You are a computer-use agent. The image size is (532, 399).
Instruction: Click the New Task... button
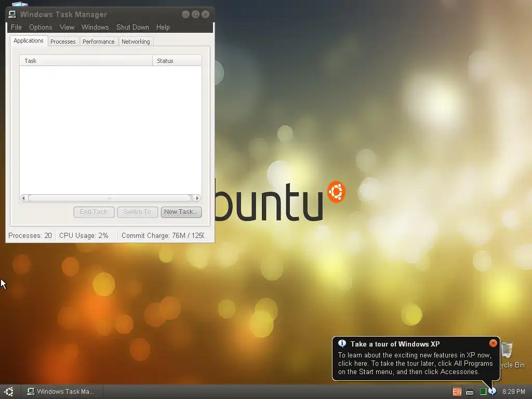(x=181, y=212)
